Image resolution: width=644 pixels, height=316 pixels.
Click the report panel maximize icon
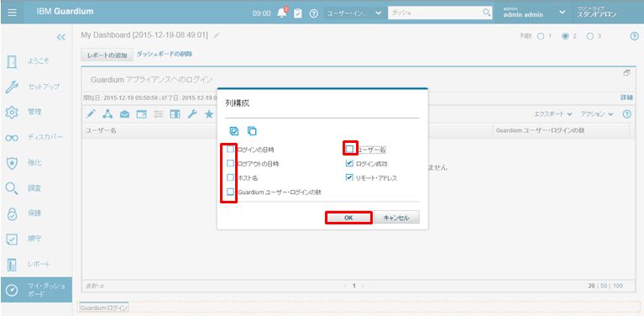(x=626, y=73)
